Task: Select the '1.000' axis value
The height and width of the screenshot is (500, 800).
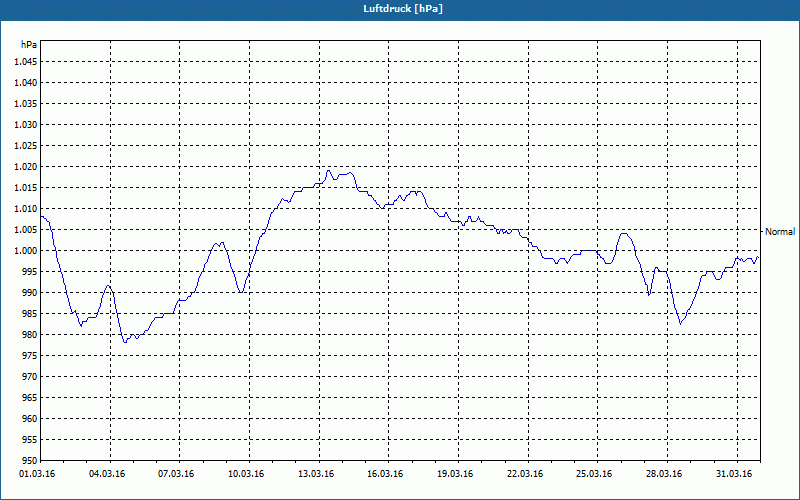Action: coord(27,251)
